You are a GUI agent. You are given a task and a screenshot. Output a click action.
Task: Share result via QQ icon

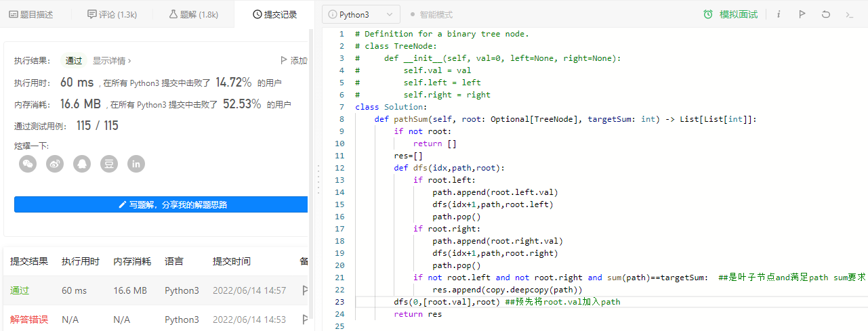tap(82, 164)
